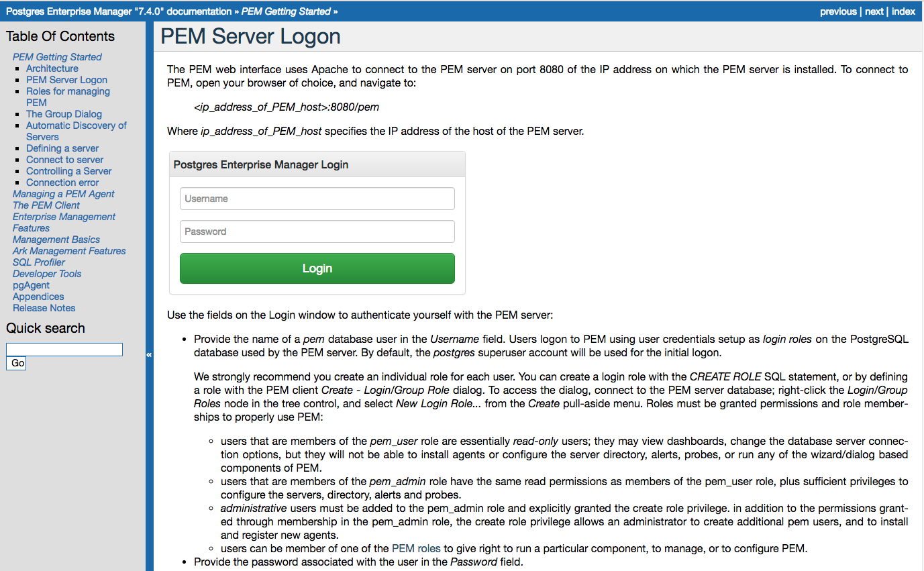Viewport: 924px width, 571px height.
Task: Open the Connection error topic
Action: point(62,182)
